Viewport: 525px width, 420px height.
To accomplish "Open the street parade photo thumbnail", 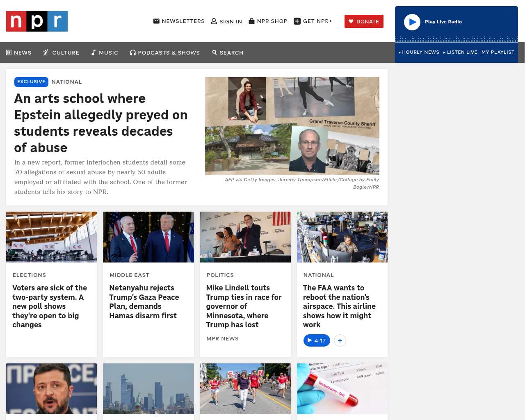I will click(245, 389).
